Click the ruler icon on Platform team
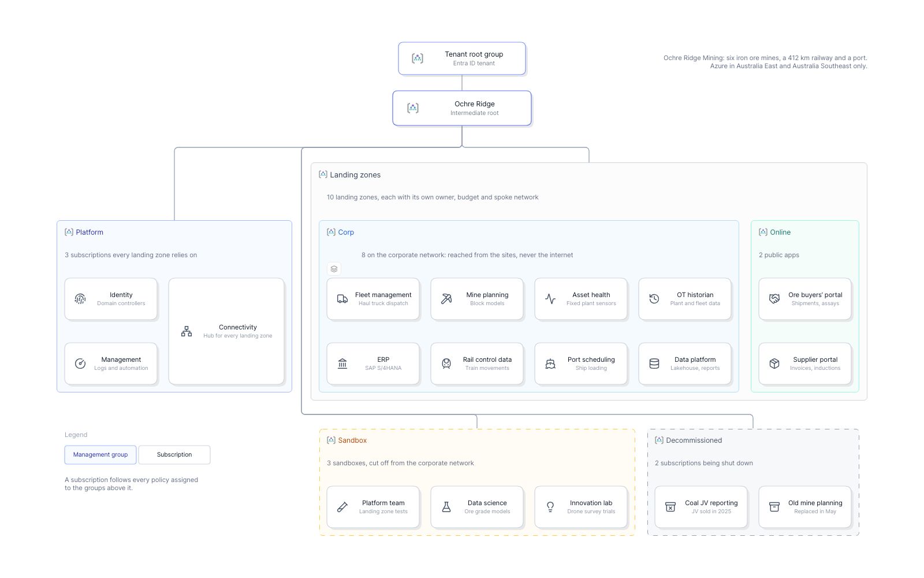The width and height of the screenshot is (924, 578). (x=342, y=507)
